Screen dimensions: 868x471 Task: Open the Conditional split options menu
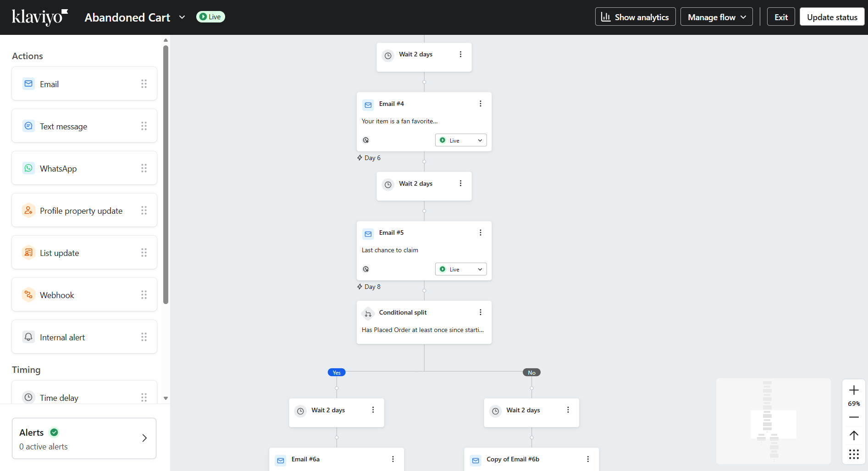coord(481,312)
